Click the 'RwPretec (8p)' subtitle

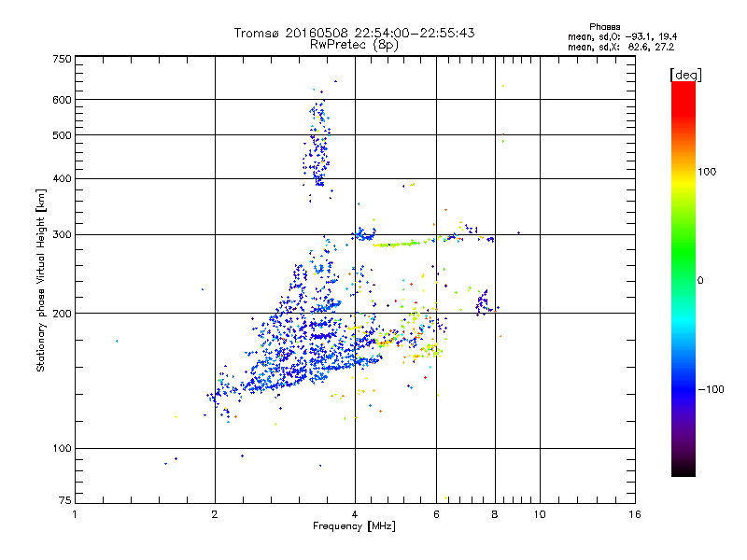354,45
